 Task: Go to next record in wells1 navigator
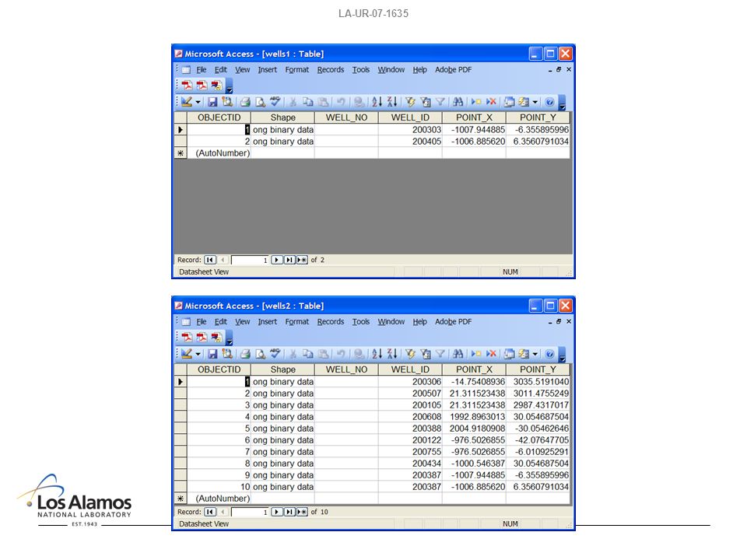click(x=276, y=260)
